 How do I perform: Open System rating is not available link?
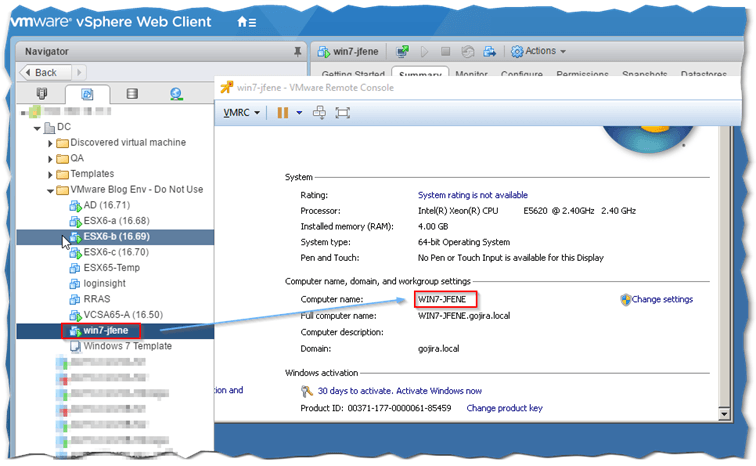pyautogui.click(x=472, y=195)
